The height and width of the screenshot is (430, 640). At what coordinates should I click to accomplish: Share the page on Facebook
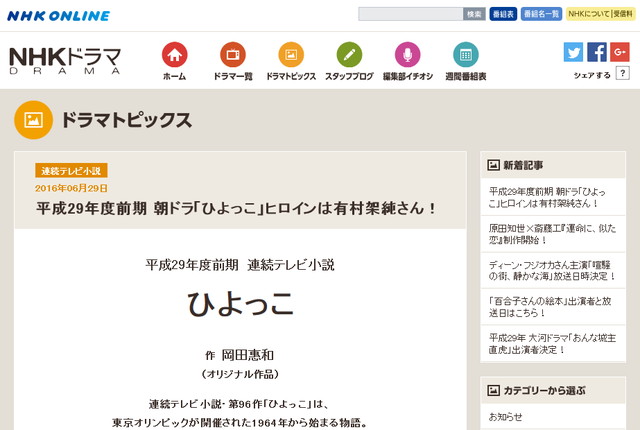point(597,52)
